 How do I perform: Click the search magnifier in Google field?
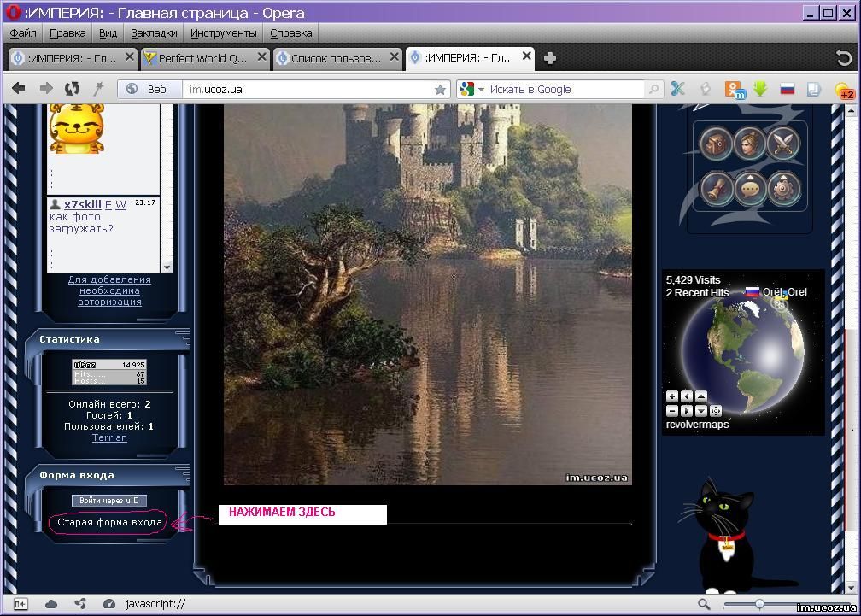tap(653, 89)
